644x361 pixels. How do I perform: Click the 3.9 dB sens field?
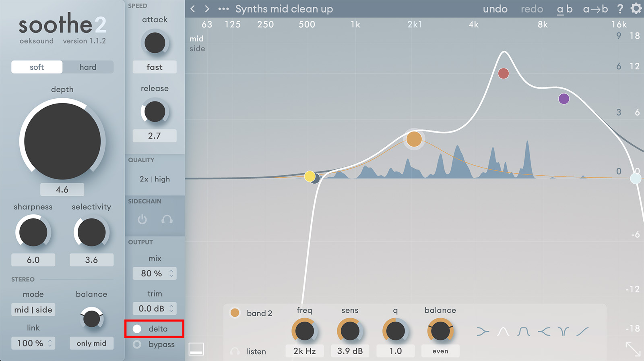point(350,351)
